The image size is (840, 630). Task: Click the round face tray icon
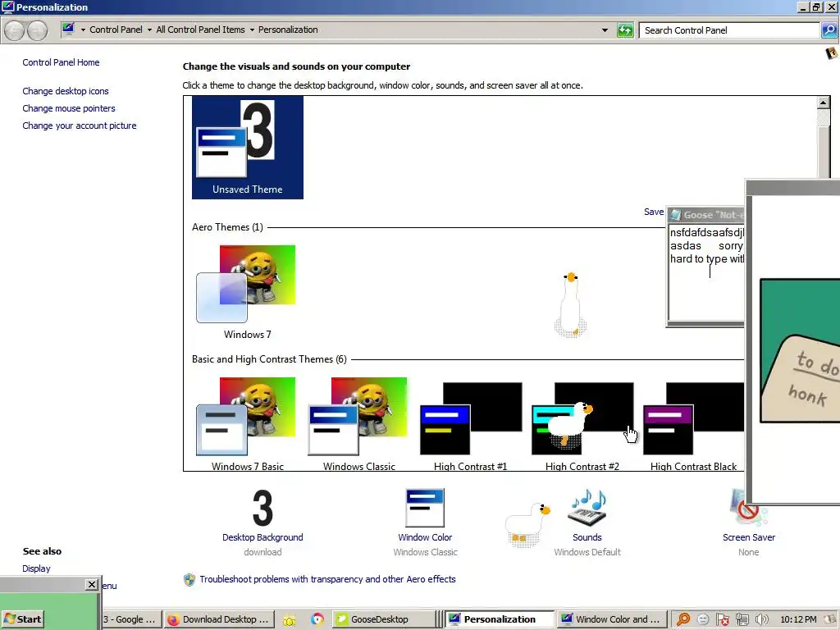[x=703, y=620]
